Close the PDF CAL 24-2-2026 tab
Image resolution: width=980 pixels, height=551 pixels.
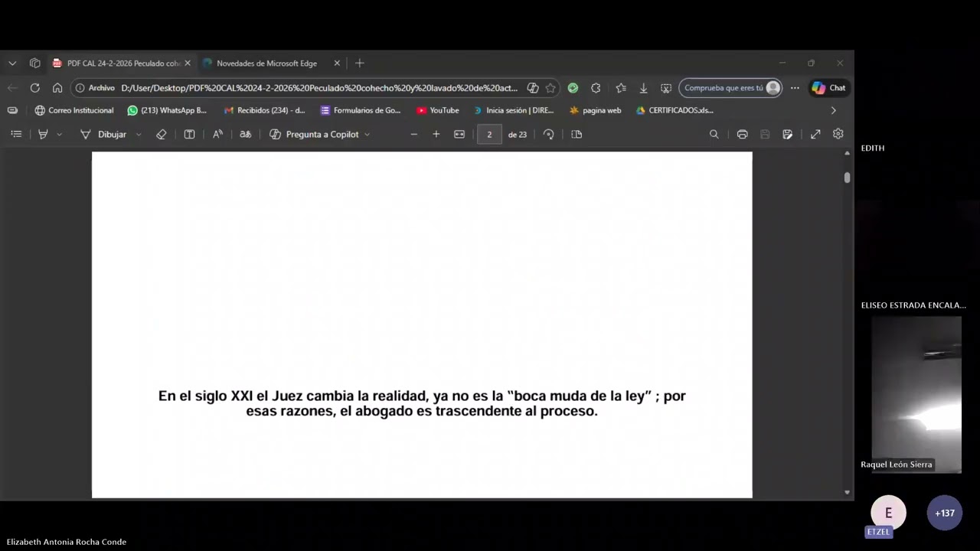(188, 64)
